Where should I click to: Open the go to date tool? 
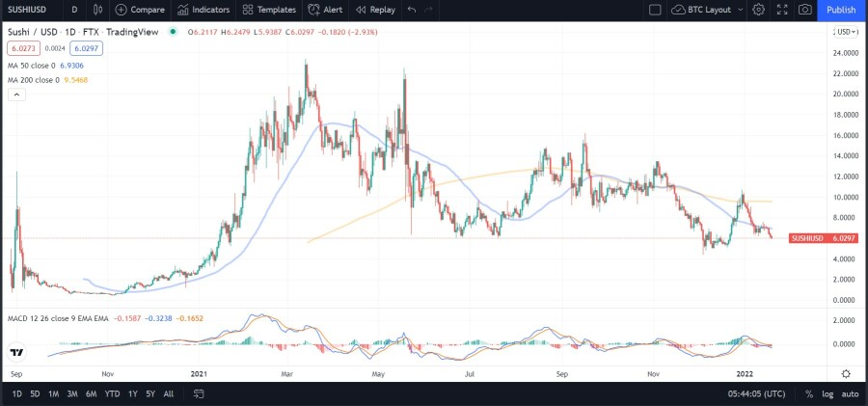click(198, 393)
